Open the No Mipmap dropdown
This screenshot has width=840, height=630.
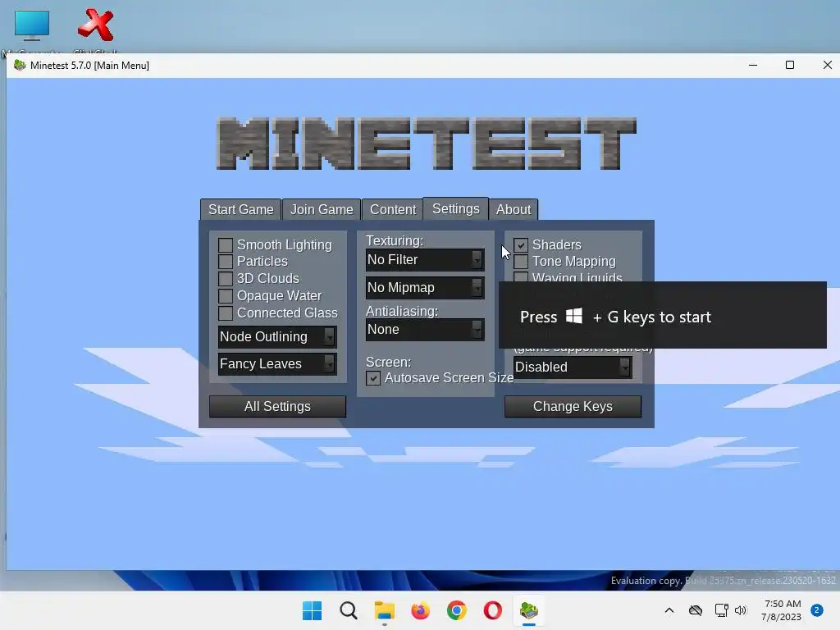coord(425,288)
